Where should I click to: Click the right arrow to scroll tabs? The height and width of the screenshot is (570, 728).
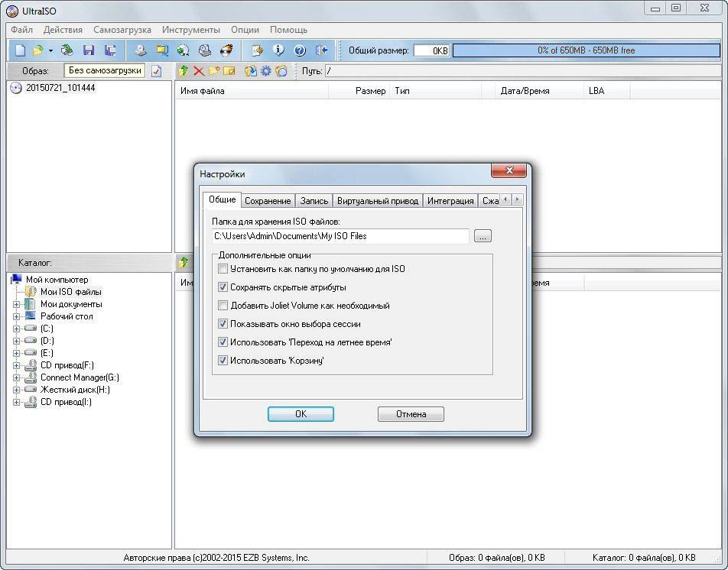(x=518, y=200)
